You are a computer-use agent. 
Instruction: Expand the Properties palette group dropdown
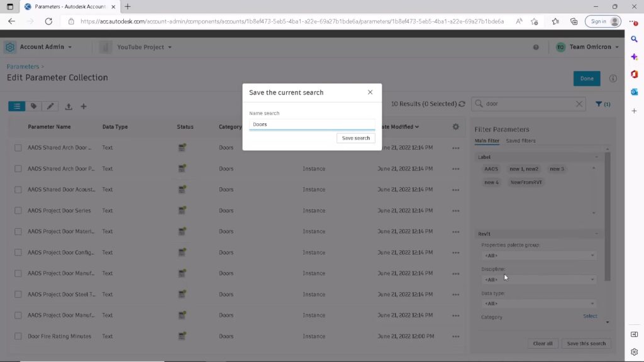(x=538, y=256)
